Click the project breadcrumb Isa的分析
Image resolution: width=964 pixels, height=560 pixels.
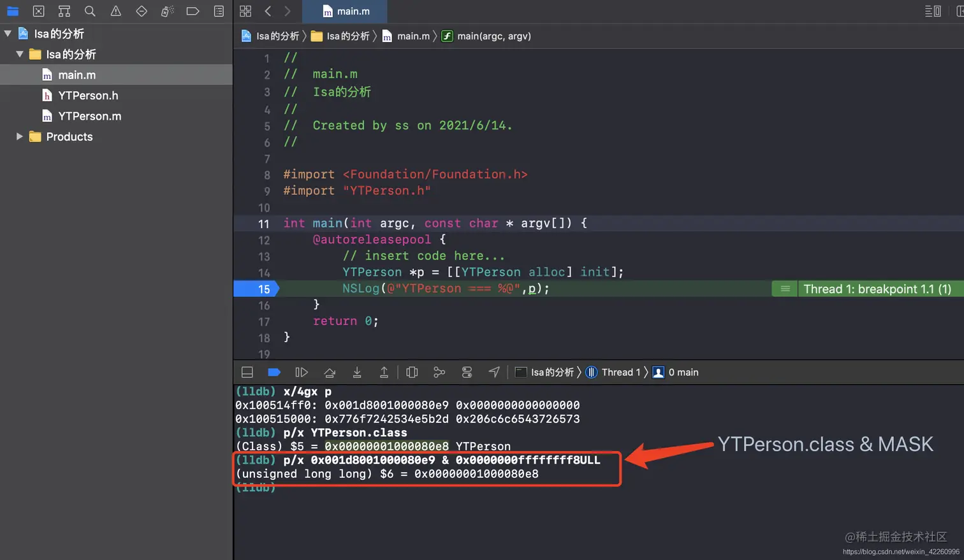[x=270, y=36]
